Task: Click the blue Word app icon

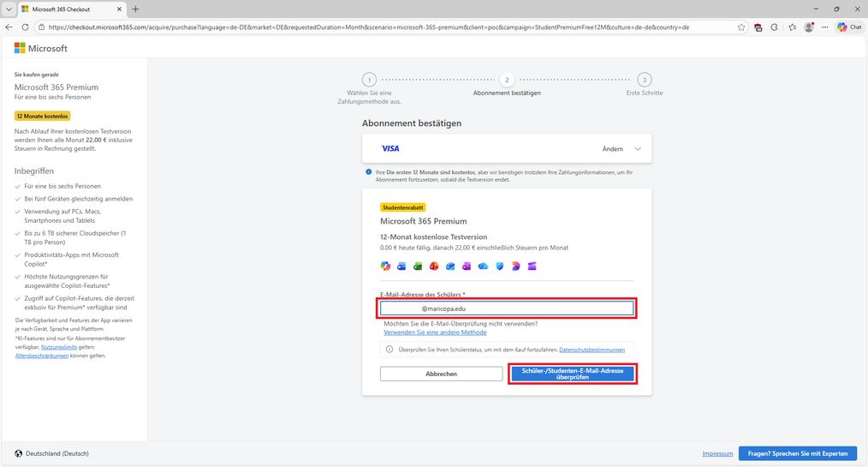Action: (401, 266)
